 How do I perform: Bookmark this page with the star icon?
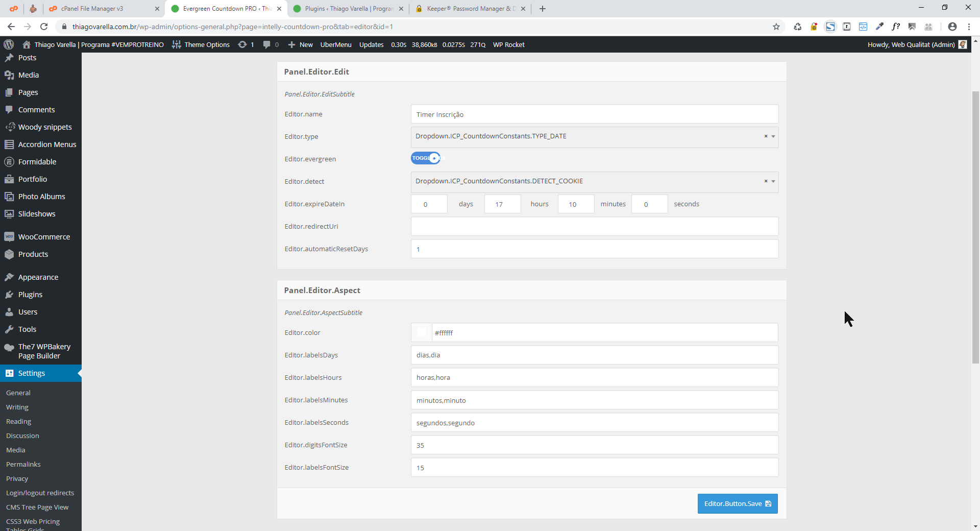click(776, 27)
